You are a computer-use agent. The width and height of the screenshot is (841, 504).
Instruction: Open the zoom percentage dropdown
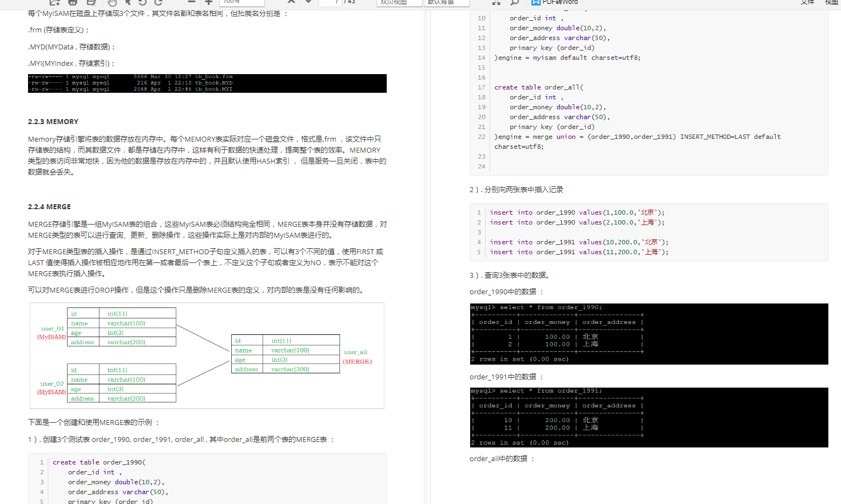pyautogui.click(x=242, y=2)
